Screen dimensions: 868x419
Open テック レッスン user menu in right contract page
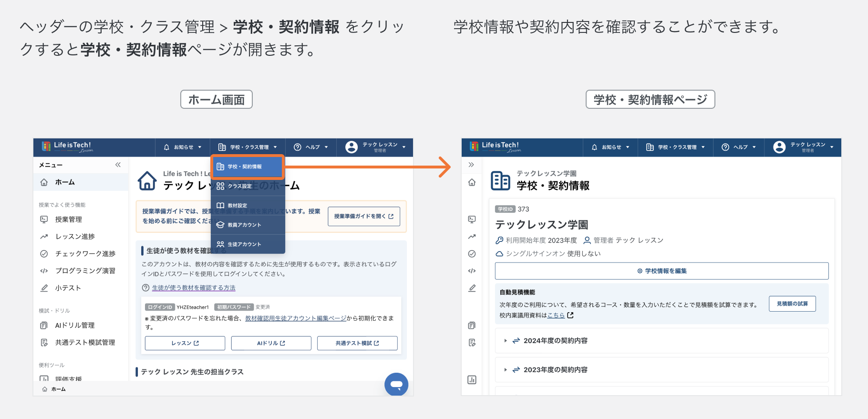(x=803, y=147)
